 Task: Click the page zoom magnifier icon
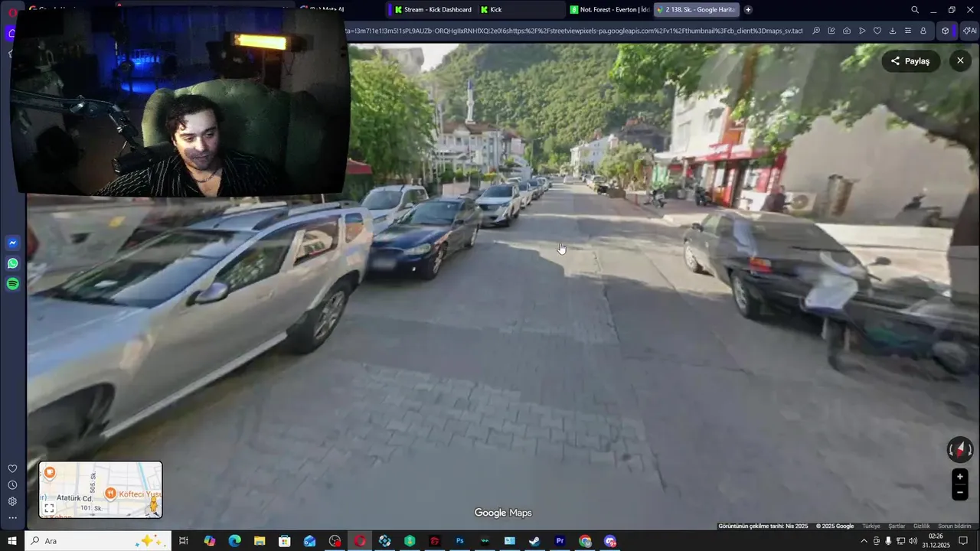[x=816, y=31]
